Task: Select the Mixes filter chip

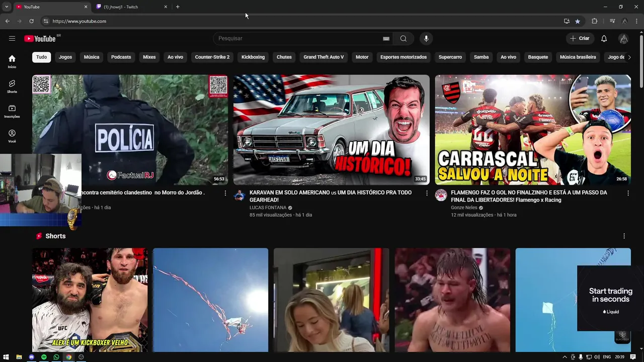Action: tap(149, 57)
